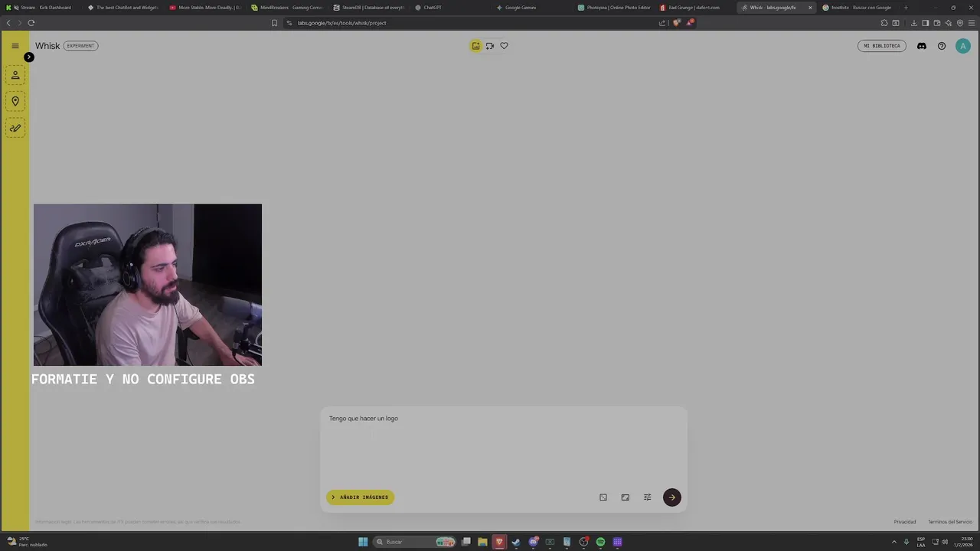Open the account avatar menu
This screenshot has width=980, height=551.
click(x=963, y=46)
